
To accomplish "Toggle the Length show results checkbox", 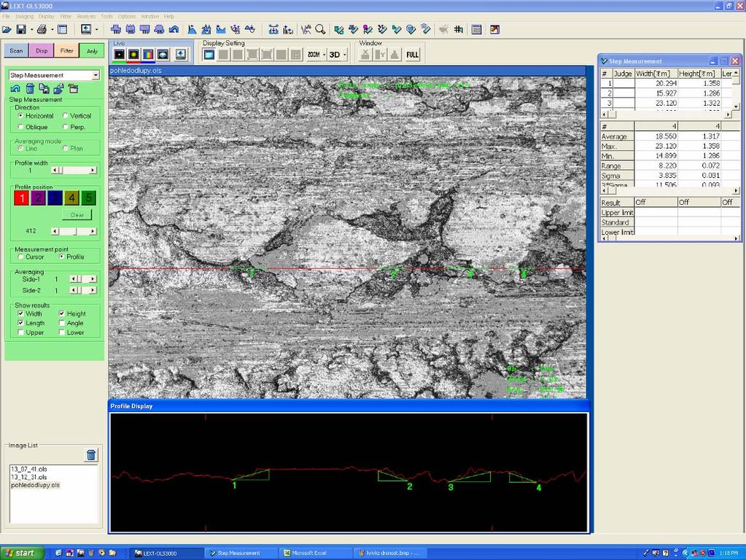I will pos(20,323).
